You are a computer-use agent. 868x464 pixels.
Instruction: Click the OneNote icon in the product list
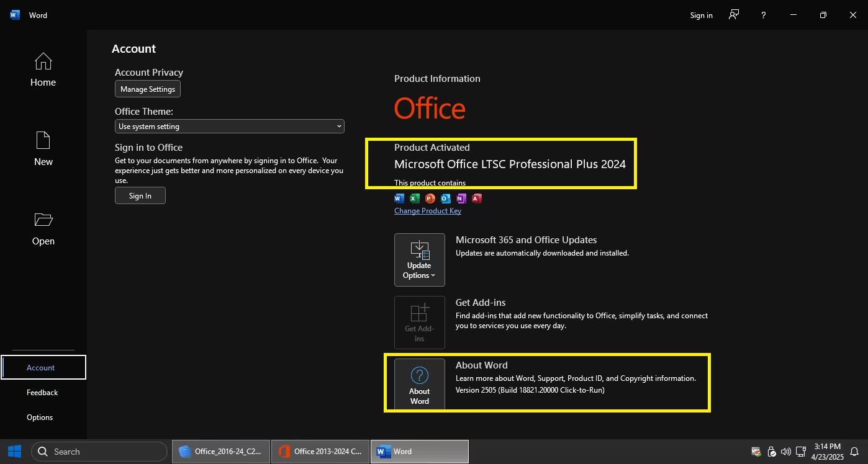(461, 199)
